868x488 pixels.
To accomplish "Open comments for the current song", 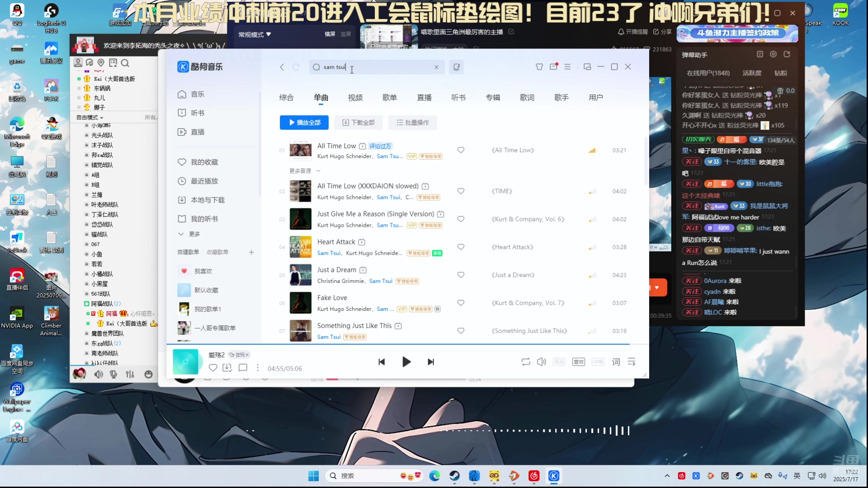I will (243, 368).
